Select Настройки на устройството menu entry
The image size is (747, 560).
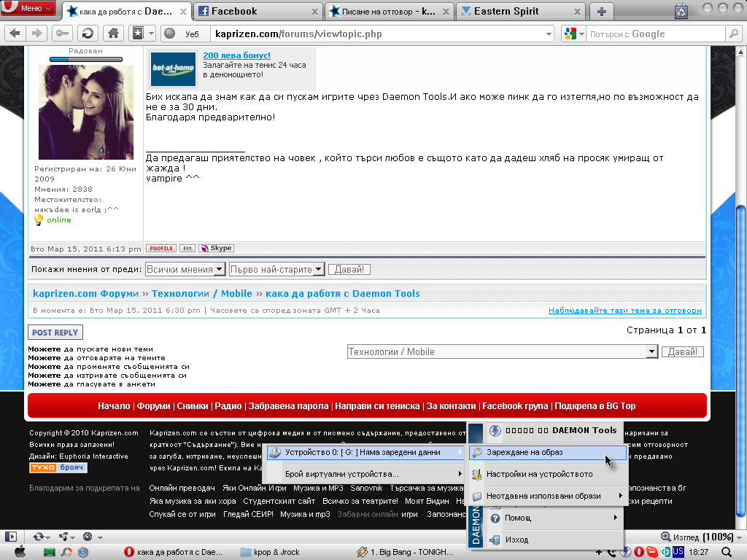point(548,474)
